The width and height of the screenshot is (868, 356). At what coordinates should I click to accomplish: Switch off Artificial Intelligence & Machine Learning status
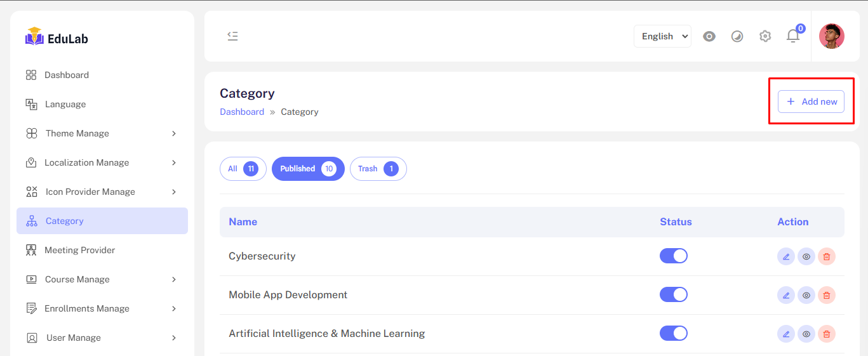pyautogui.click(x=674, y=333)
